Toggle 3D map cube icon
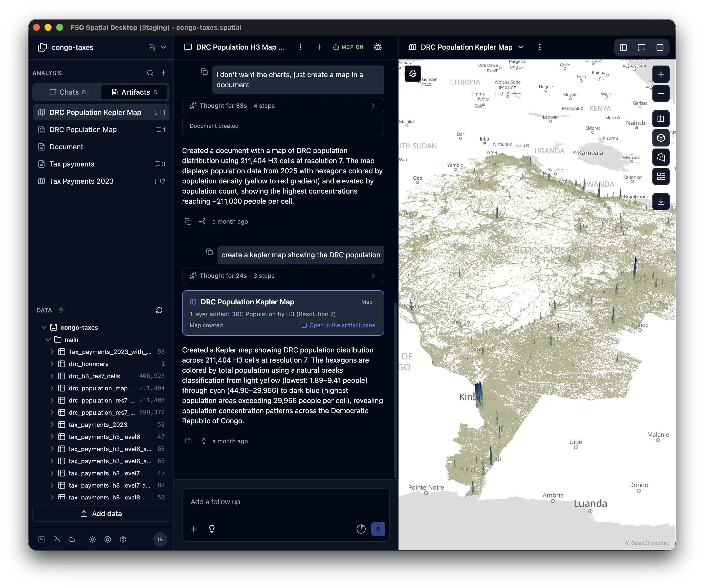Viewport: 704px width, 588px height. pyautogui.click(x=661, y=138)
